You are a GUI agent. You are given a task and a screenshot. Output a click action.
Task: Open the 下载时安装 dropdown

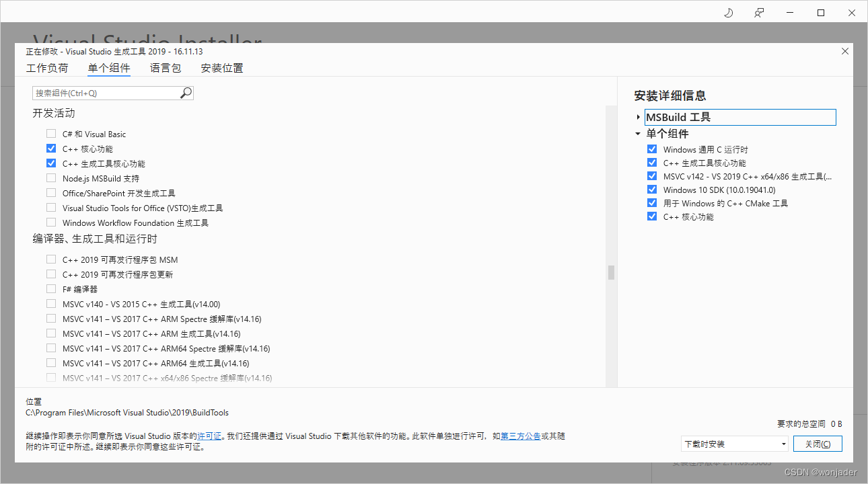[734, 444]
